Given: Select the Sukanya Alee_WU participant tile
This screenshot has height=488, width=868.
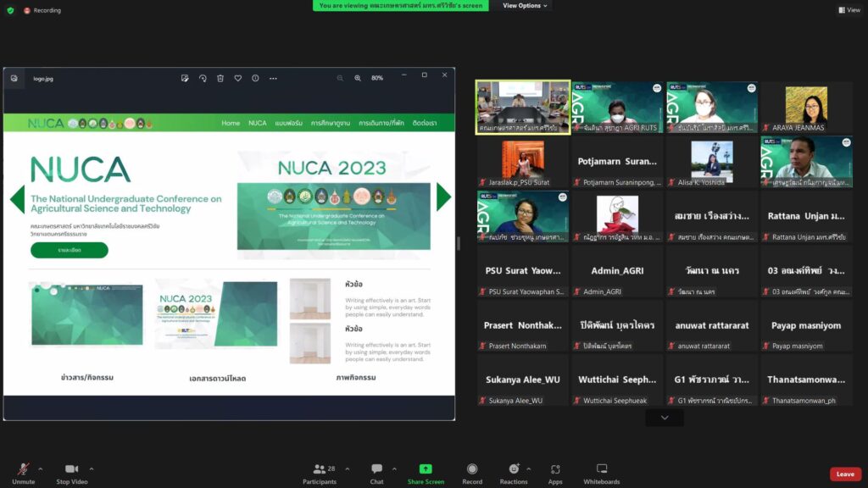Looking at the screenshot, I should click(522, 380).
